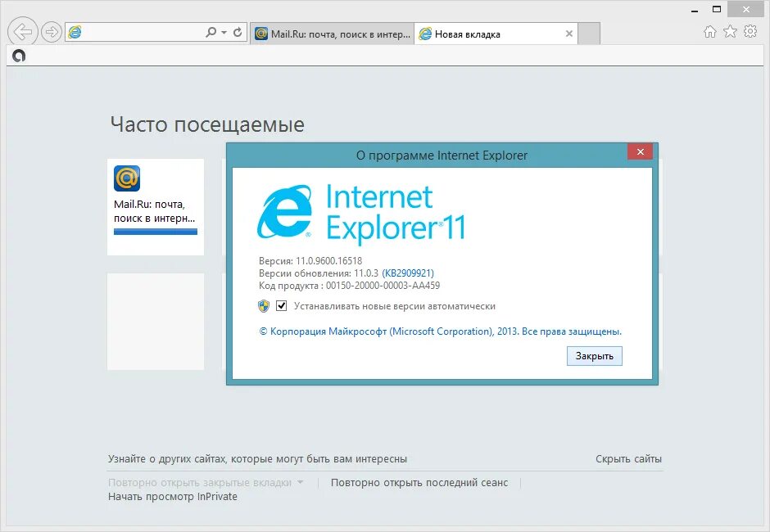Click Повторно открыть последний сеанс link

419,482
